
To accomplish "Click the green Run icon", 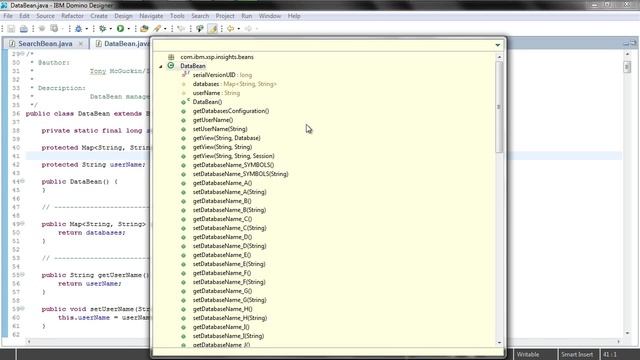I will [120, 29].
